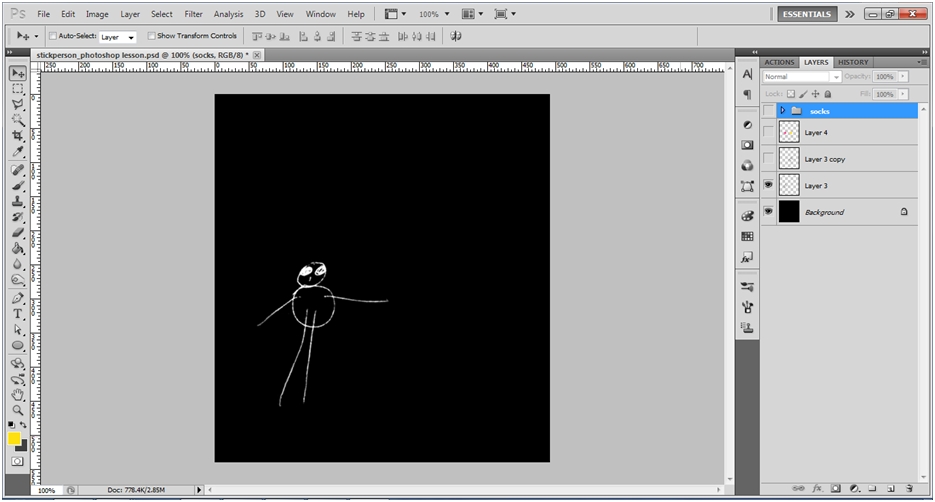Toggle Quick Mask mode
This screenshot has height=502, width=935.
[17, 461]
